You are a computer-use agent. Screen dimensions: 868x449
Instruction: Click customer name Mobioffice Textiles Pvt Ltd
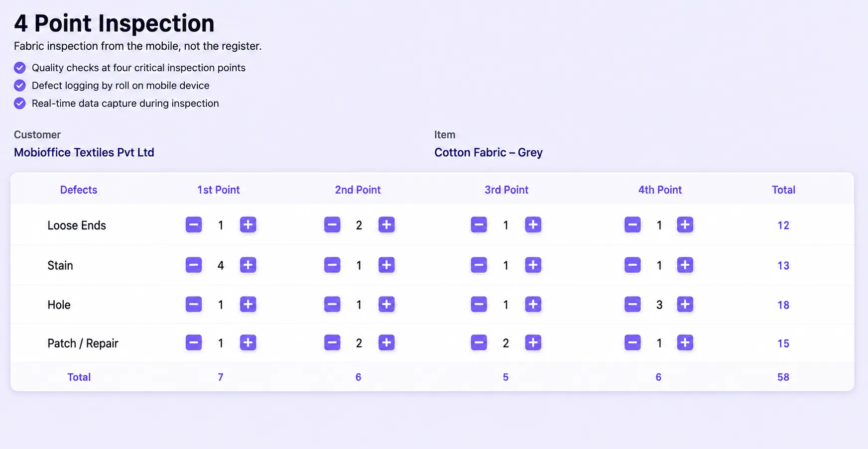(x=84, y=153)
